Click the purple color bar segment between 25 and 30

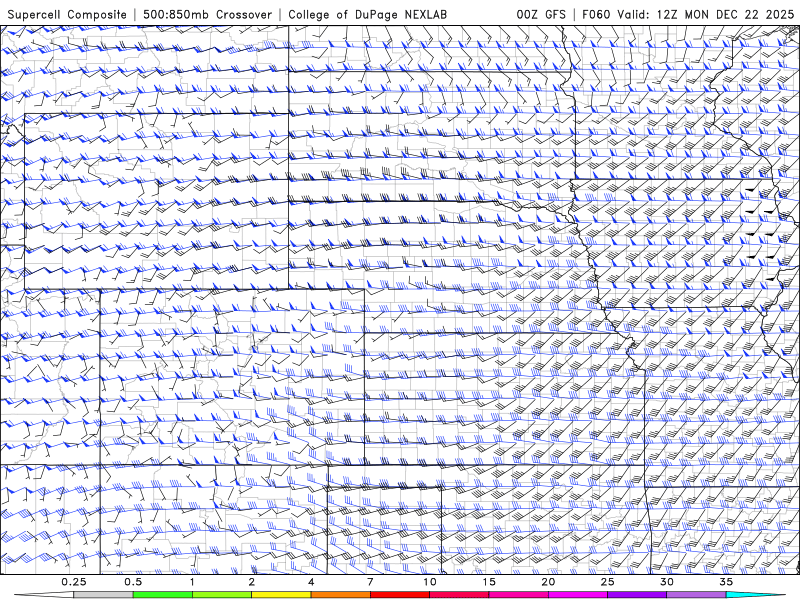coord(637,595)
